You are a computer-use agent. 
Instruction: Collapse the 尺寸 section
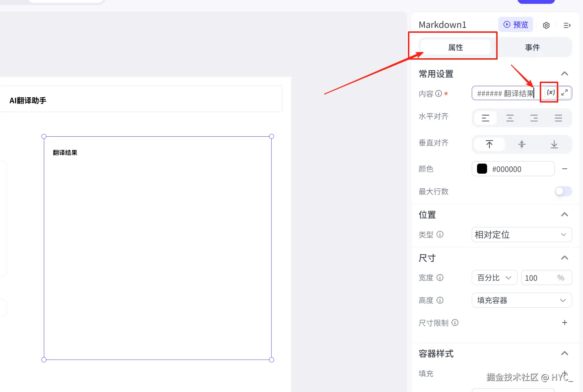pyautogui.click(x=565, y=258)
